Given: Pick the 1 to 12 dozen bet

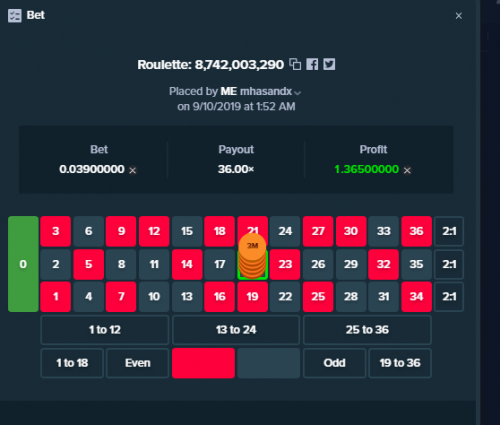Looking at the screenshot, I should (x=105, y=330).
